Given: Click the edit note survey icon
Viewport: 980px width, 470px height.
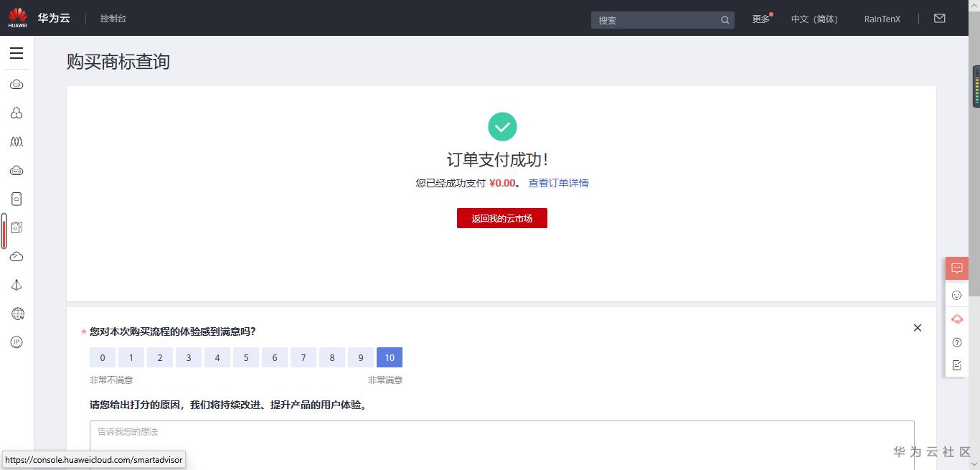Looking at the screenshot, I should (x=956, y=365).
